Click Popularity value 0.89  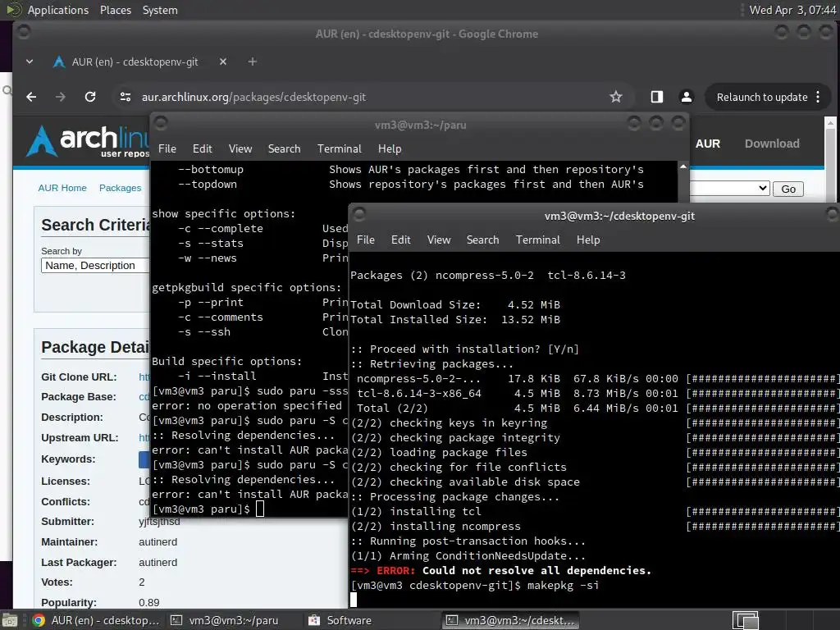tap(149, 603)
